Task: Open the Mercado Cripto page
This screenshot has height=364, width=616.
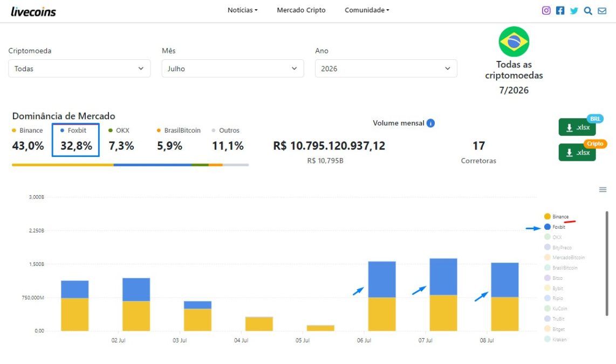Action: tap(301, 10)
